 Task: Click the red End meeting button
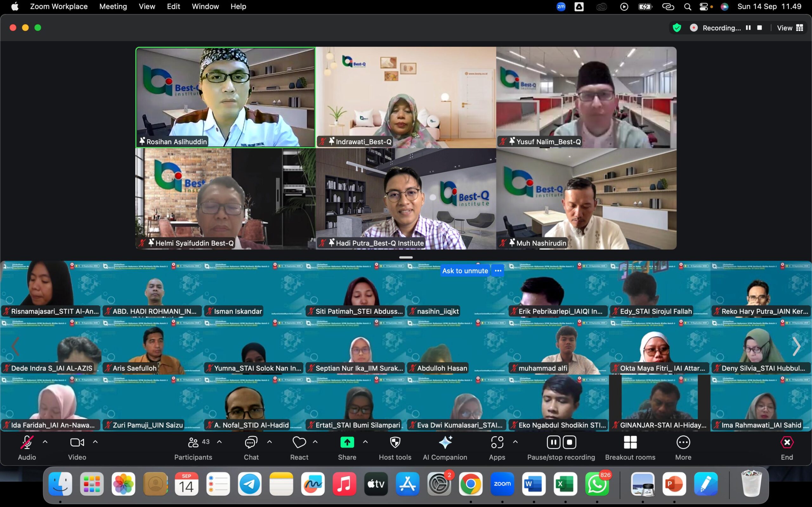(x=787, y=443)
